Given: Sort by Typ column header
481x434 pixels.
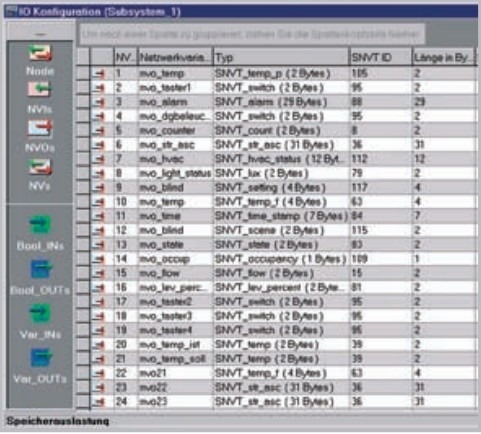Looking at the screenshot, I should pos(281,57).
